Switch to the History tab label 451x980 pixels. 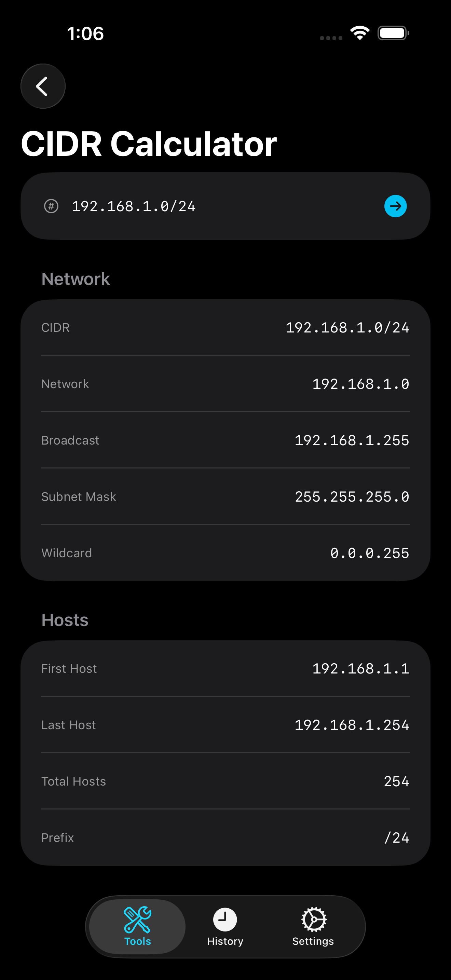(x=225, y=941)
